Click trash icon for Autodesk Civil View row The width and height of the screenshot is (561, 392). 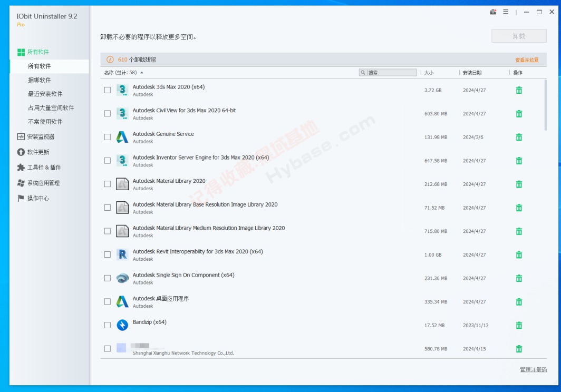(519, 114)
